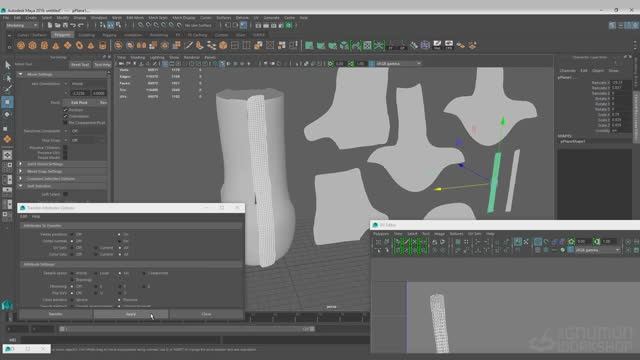
Task: Click the Apply button
Action: click(131, 314)
